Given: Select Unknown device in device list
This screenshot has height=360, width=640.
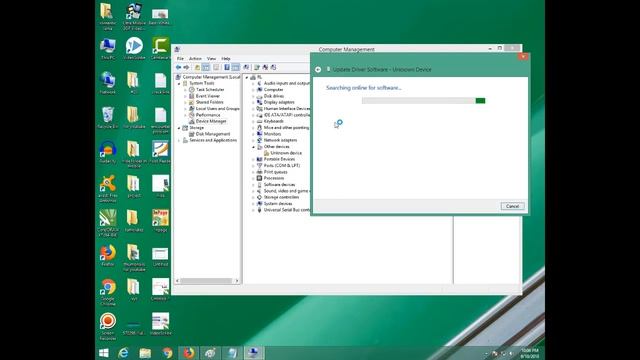Looking at the screenshot, I should tap(286, 153).
